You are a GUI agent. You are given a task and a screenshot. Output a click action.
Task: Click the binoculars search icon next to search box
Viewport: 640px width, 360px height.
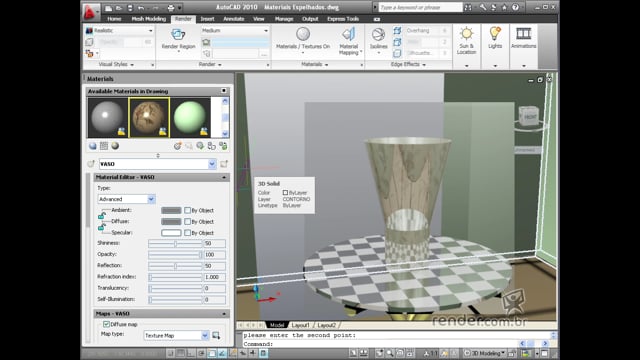(x=468, y=7)
